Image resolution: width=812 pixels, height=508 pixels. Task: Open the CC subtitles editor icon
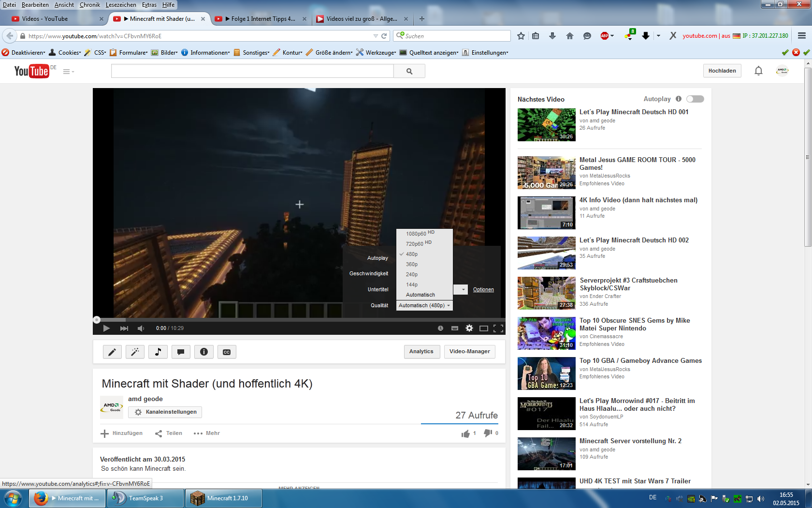(227, 352)
